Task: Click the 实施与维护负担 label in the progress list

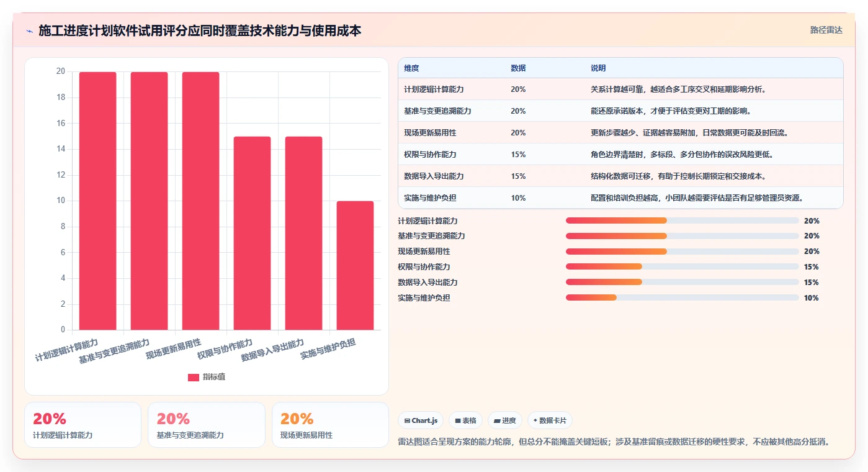Action: 424,298
